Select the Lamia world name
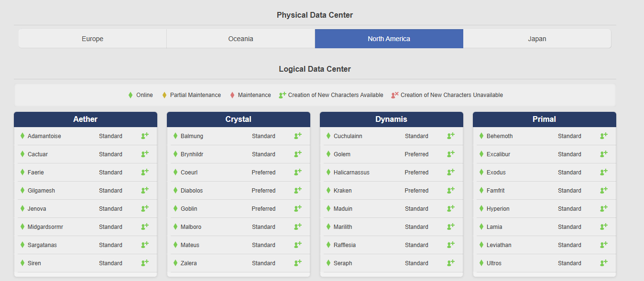 point(494,227)
